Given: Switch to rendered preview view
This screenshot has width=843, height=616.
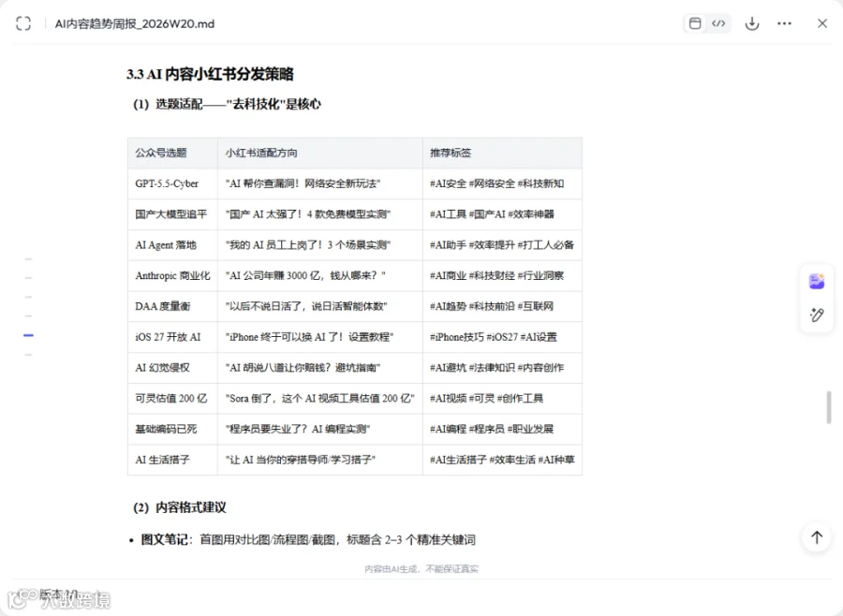Looking at the screenshot, I should pos(695,23).
